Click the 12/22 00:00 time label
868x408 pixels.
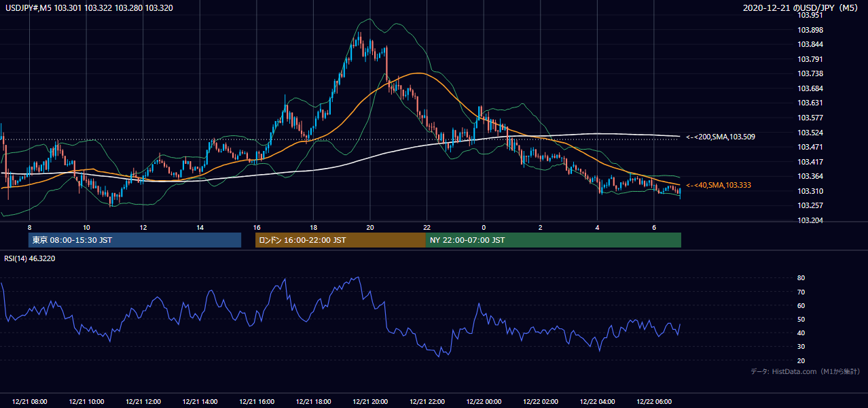coord(484,402)
